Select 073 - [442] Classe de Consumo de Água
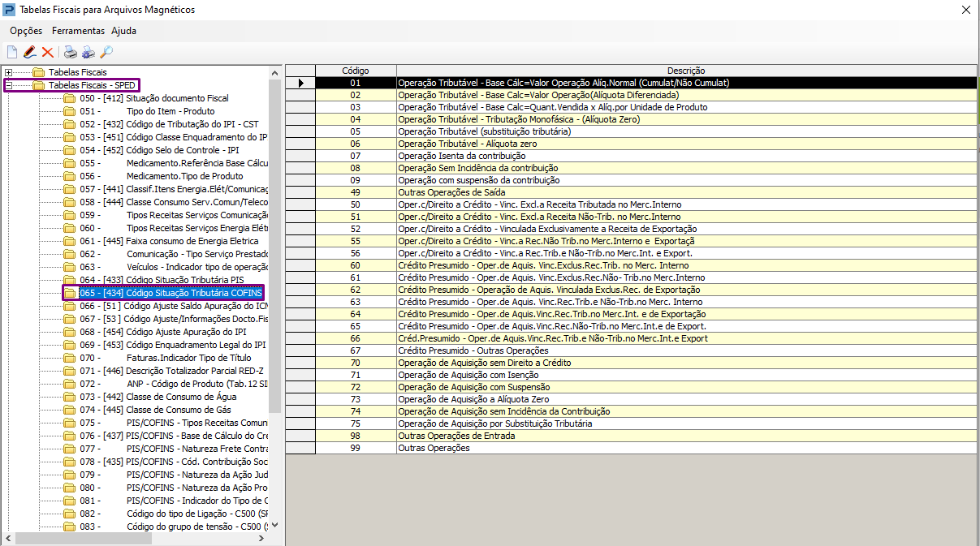 click(x=158, y=397)
